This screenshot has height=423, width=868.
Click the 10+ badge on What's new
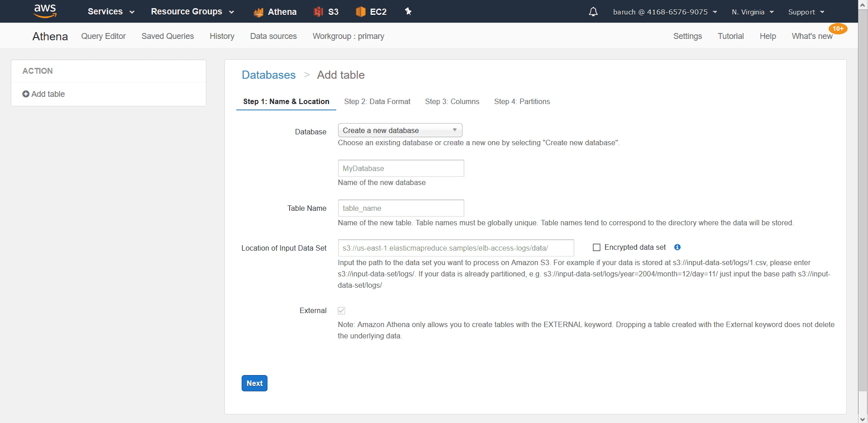(x=838, y=29)
